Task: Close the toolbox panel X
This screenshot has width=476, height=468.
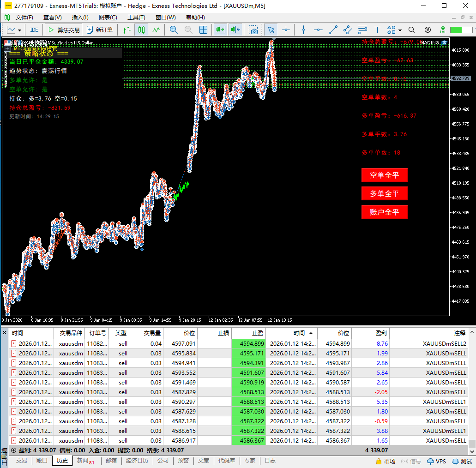Action: coord(5,333)
